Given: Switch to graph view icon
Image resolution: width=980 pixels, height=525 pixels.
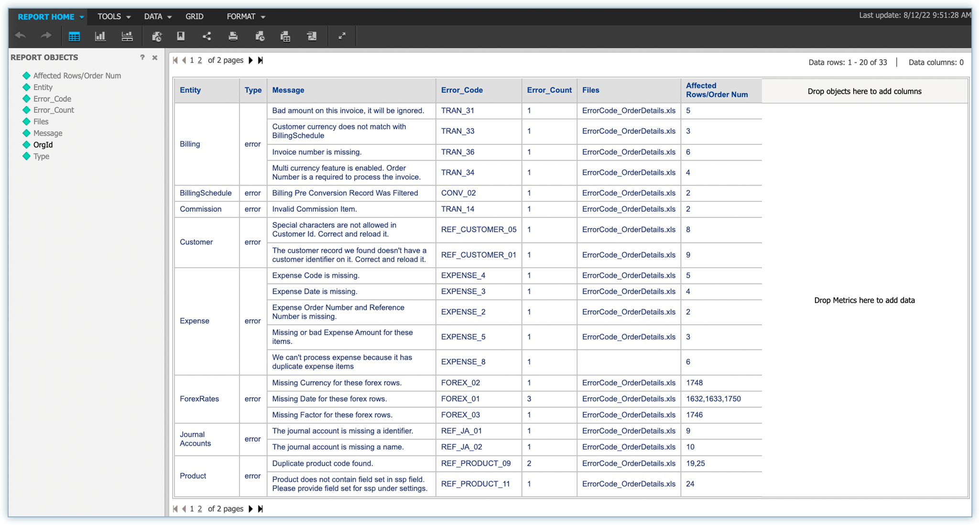Looking at the screenshot, I should coord(100,36).
